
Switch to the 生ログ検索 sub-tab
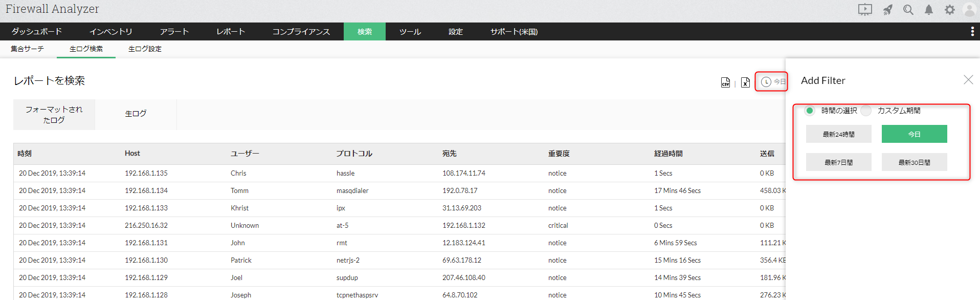[86, 49]
